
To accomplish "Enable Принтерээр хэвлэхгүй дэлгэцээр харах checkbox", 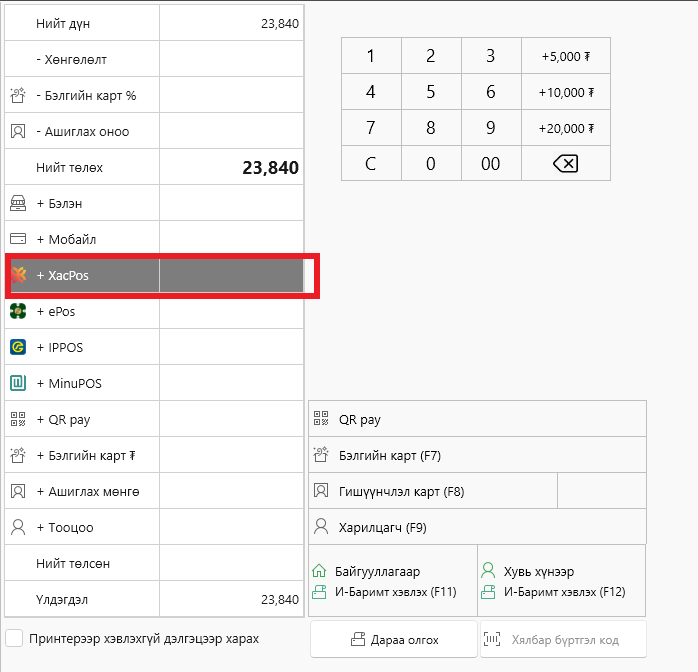I will [x=15, y=638].
